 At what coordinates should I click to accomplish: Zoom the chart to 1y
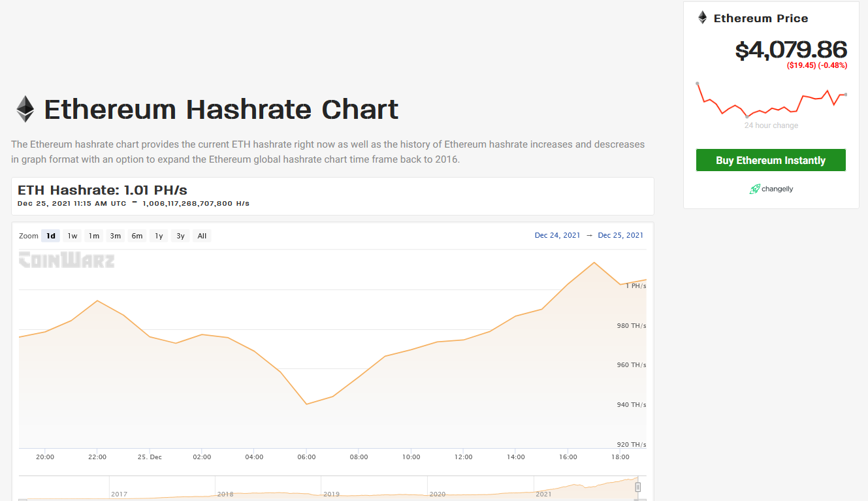click(x=159, y=236)
